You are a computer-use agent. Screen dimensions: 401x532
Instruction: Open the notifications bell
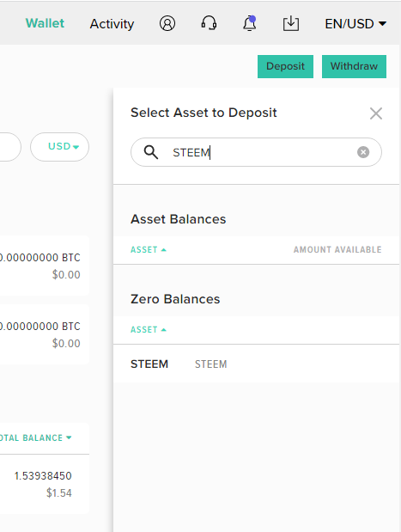coord(250,23)
